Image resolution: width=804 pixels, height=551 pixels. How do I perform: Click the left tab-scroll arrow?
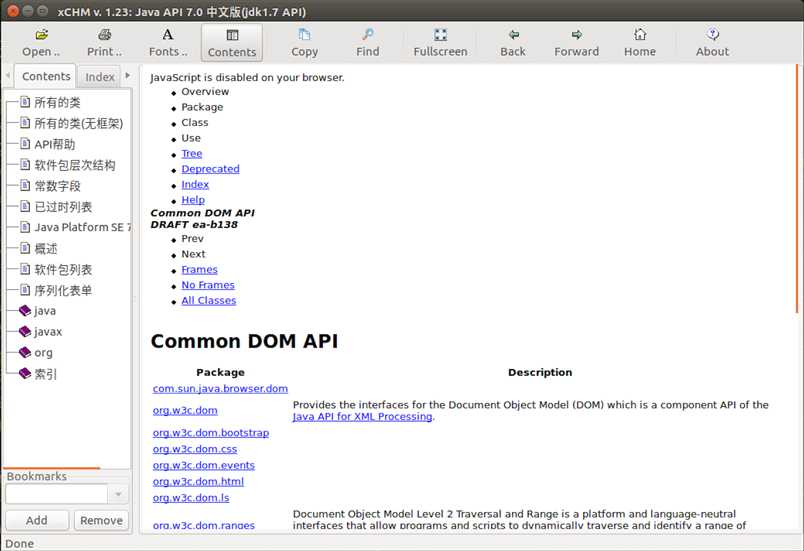tap(8, 76)
